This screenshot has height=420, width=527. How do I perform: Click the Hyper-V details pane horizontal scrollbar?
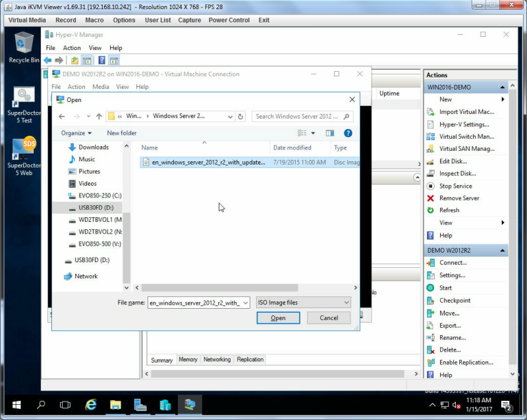[277, 374]
